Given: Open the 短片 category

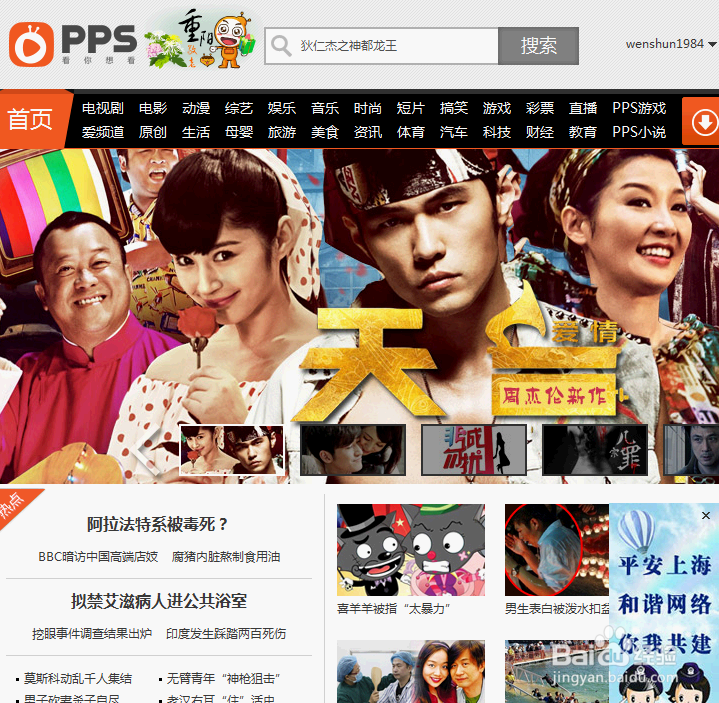Looking at the screenshot, I should 411,108.
